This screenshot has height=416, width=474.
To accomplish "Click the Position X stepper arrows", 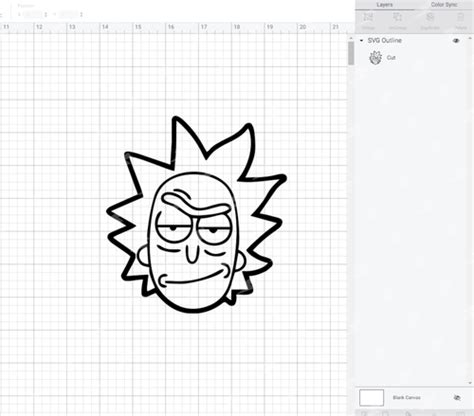I will pyautogui.click(x=46, y=15).
